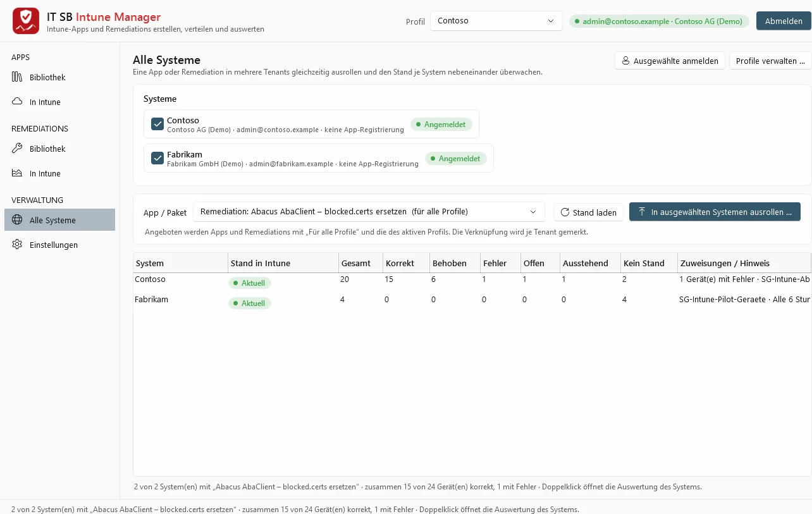
Task: Click the Angemeldet badge next to Fabrikam
Action: click(456, 159)
